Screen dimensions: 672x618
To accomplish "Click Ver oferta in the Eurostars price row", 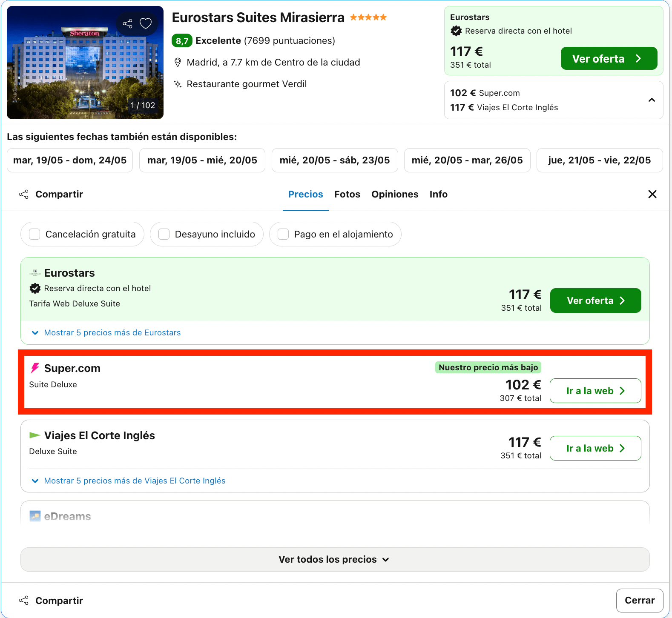I will [595, 300].
